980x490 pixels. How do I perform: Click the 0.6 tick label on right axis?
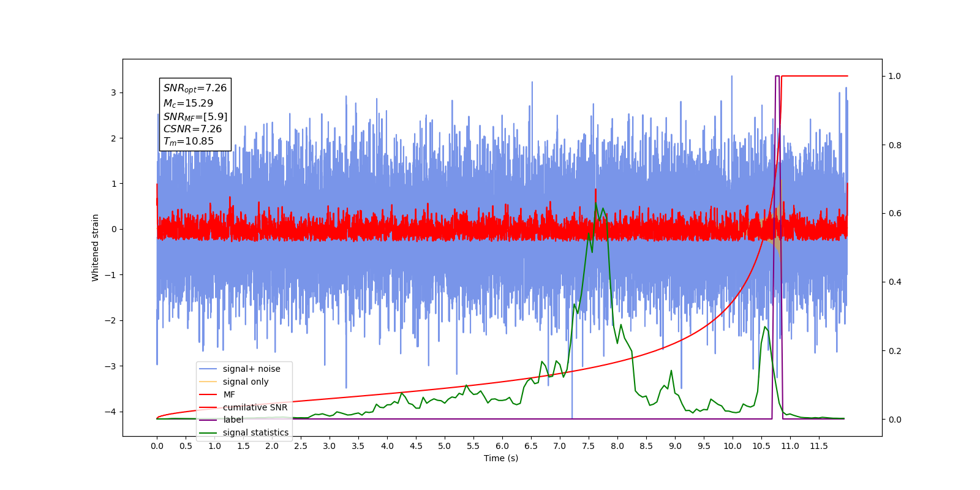pyautogui.click(x=895, y=213)
